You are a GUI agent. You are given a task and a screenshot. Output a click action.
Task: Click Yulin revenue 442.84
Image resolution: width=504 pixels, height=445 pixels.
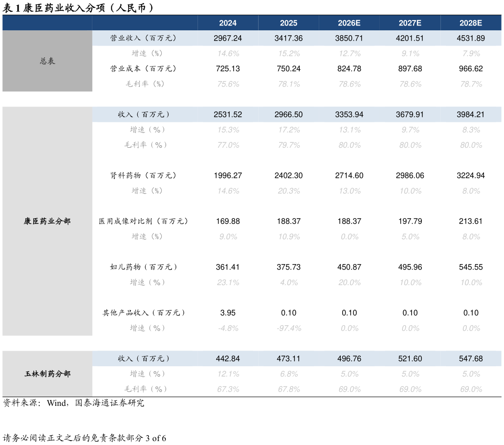(228, 359)
